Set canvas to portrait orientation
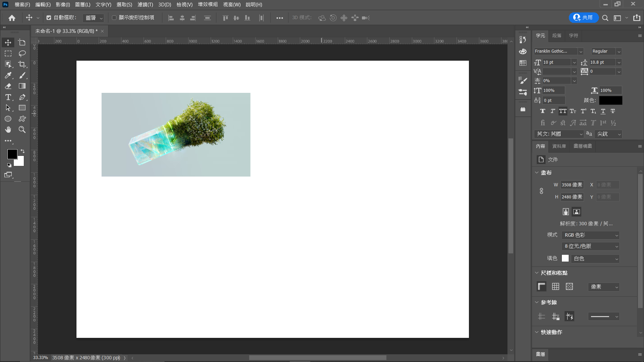The width and height of the screenshot is (644, 362). [566, 212]
